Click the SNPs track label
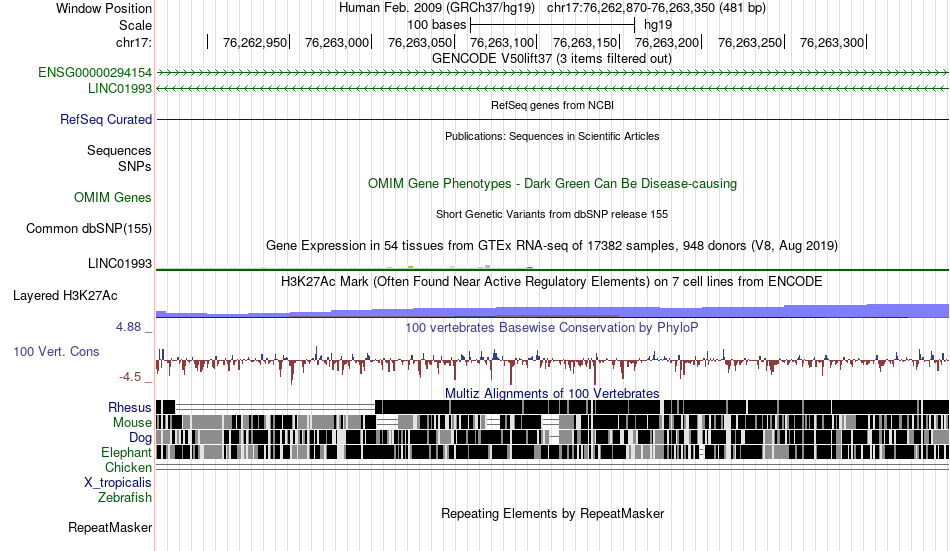 click(x=135, y=166)
